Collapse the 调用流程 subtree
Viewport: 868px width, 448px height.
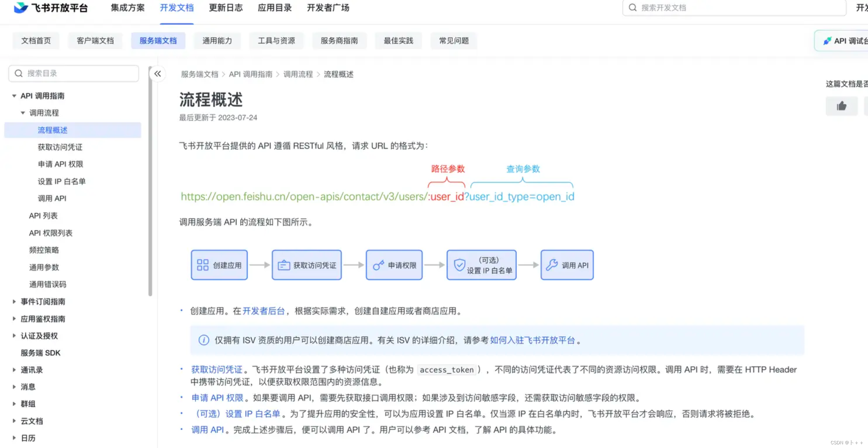tap(23, 113)
